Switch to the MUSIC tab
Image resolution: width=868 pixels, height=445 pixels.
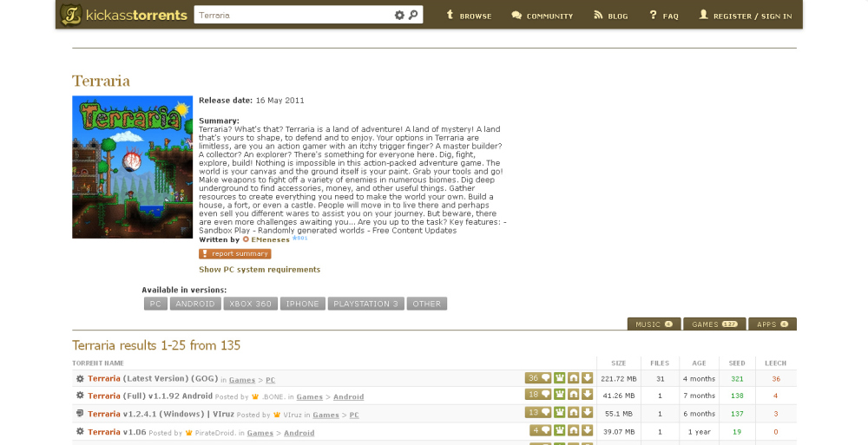pyautogui.click(x=654, y=324)
